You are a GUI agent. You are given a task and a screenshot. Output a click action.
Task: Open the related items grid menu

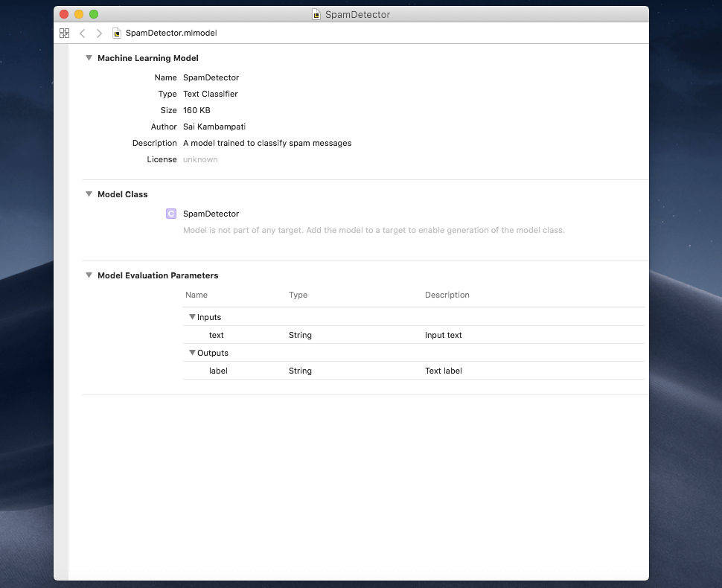64,33
